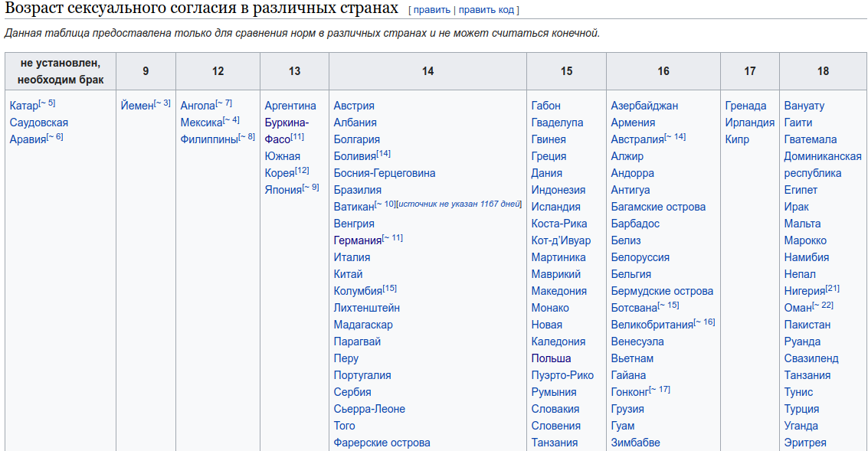Click footnote [~ 16] next to Великобритания
The height and width of the screenshot is (451, 868).
(704, 322)
